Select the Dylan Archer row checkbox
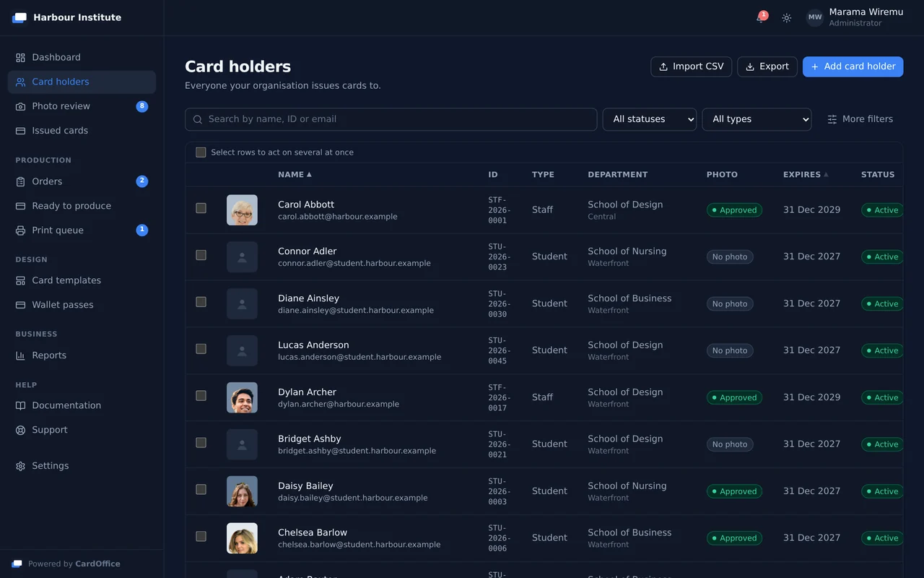This screenshot has height=578, width=924. point(201,396)
